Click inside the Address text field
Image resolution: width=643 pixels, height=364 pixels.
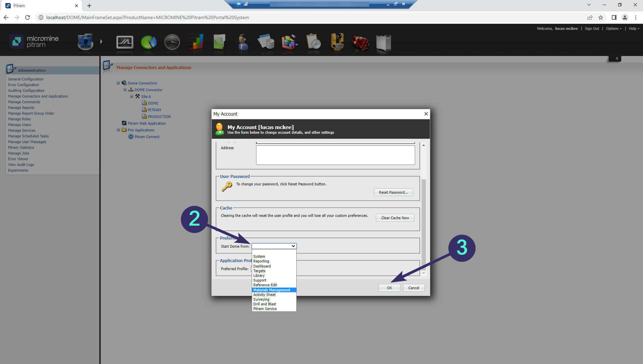(335, 155)
